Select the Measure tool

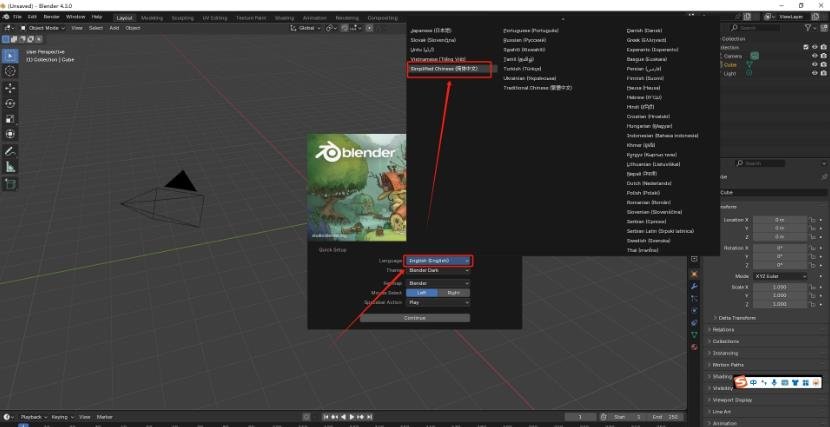pos(11,167)
